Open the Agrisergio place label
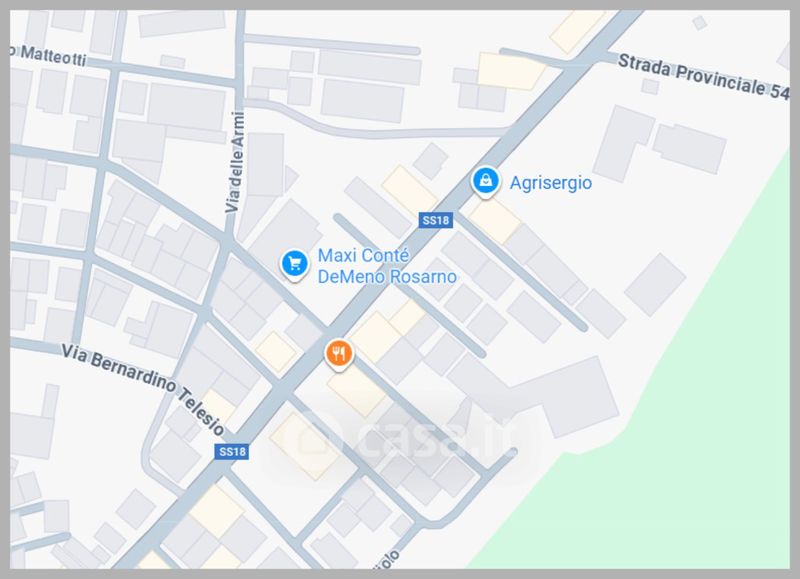800x579 pixels. click(551, 183)
